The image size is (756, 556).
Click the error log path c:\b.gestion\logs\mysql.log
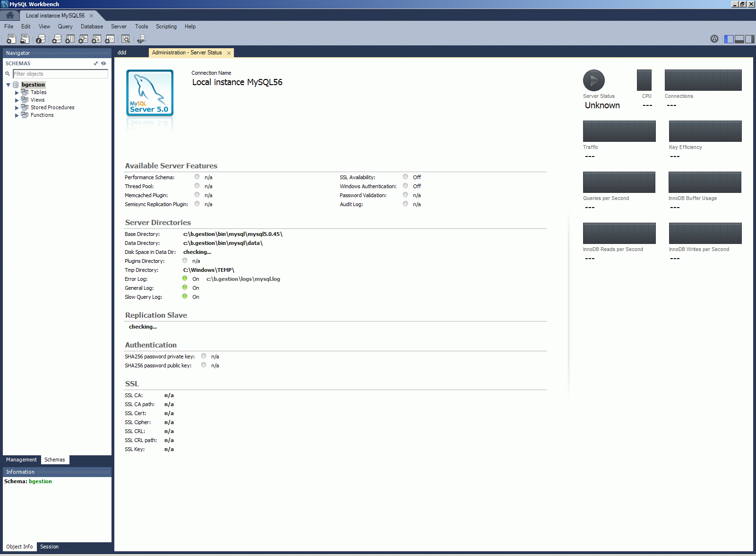(x=243, y=279)
